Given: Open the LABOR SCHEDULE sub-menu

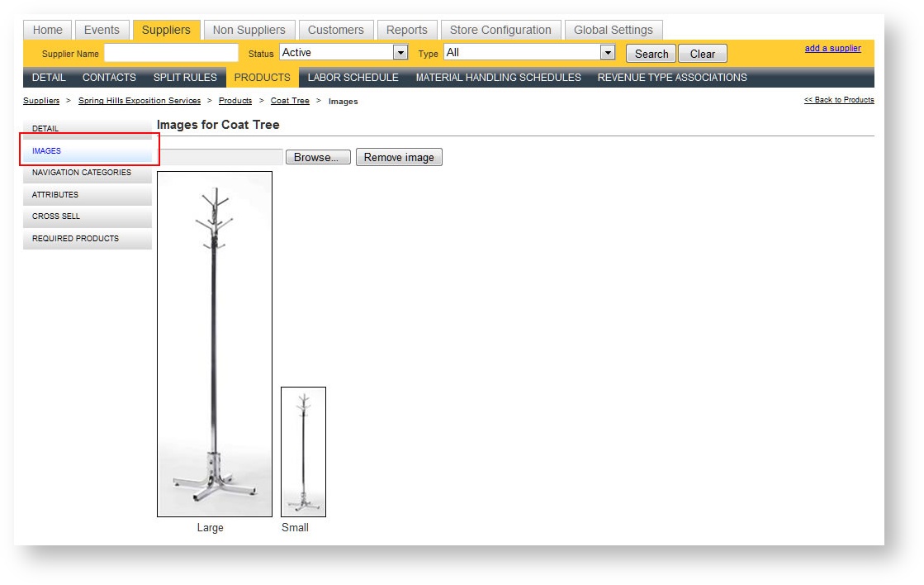Looking at the screenshot, I should pos(353,78).
